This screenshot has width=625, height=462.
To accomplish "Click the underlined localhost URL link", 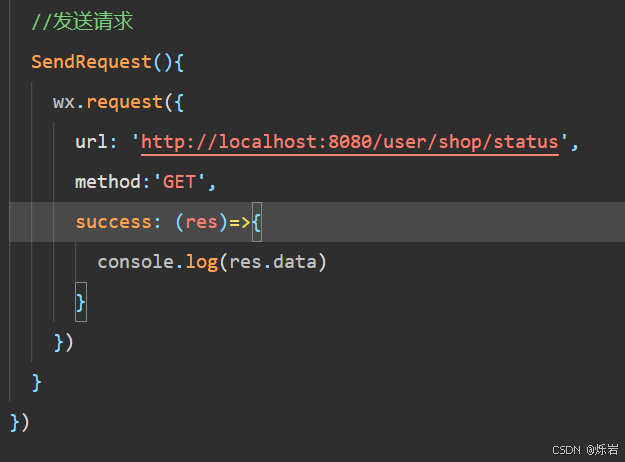I will point(350,143).
